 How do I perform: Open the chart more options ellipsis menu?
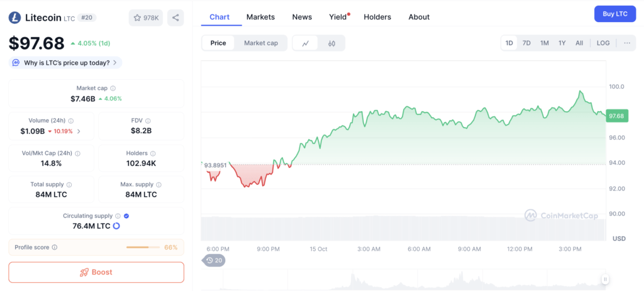click(x=626, y=43)
